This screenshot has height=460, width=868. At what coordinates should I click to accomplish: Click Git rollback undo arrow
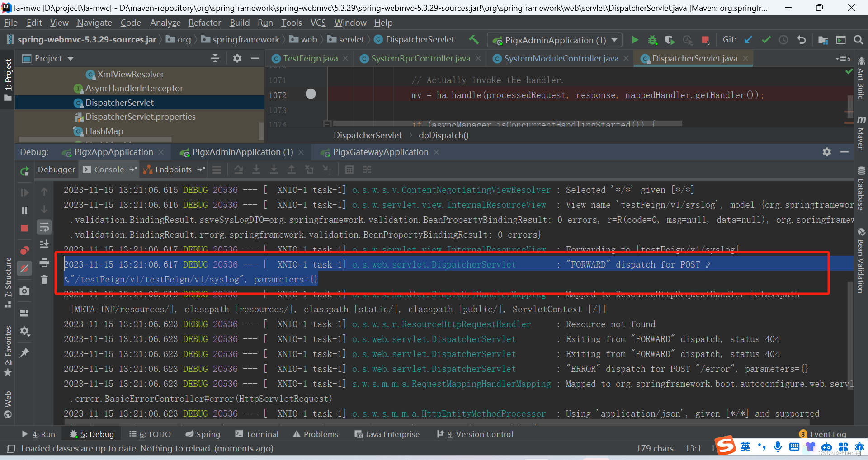pyautogui.click(x=802, y=40)
